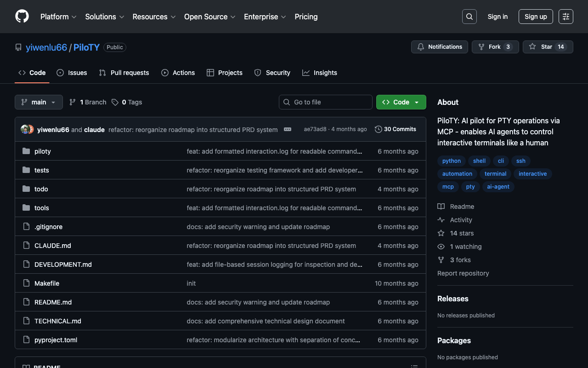Expand the green Code dropdown button
The width and height of the screenshot is (588, 368).
[401, 102]
